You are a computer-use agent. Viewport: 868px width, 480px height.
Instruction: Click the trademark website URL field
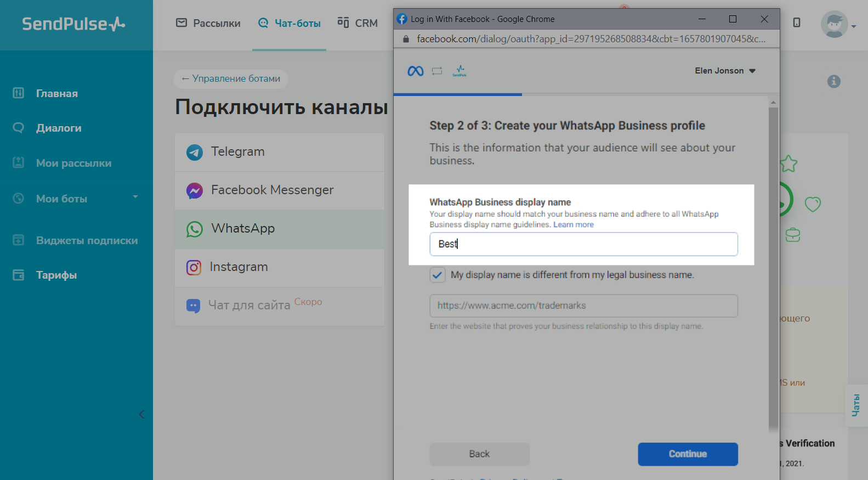click(583, 306)
